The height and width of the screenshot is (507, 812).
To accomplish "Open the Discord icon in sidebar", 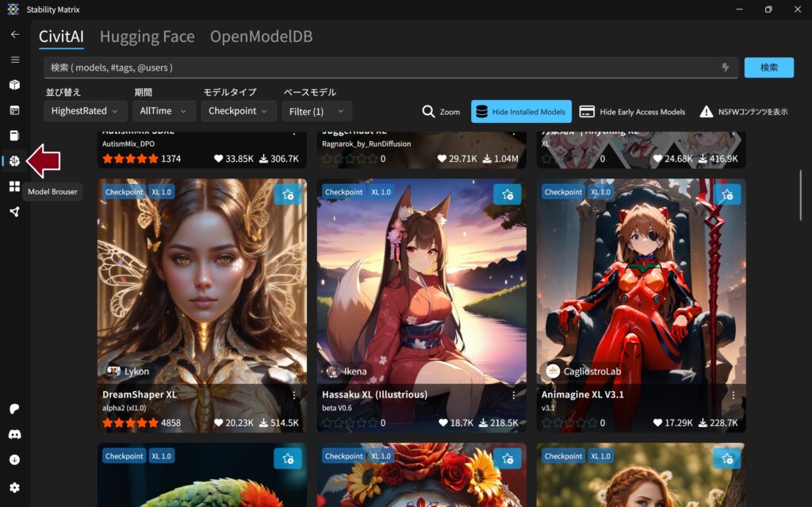I will point(14,434).
